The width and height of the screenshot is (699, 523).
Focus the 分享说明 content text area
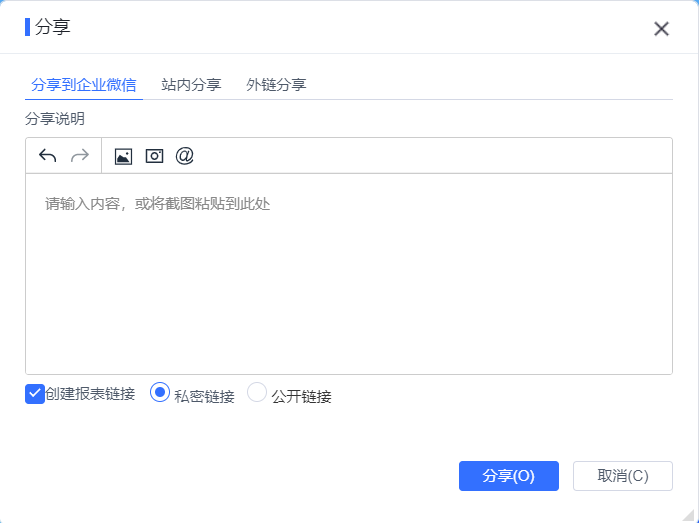pos(349,274)
